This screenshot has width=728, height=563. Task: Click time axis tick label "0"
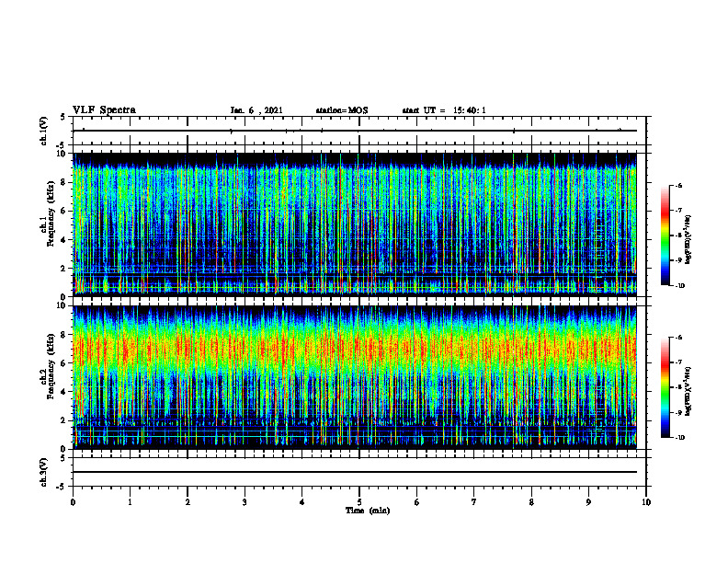pos(73,502)
